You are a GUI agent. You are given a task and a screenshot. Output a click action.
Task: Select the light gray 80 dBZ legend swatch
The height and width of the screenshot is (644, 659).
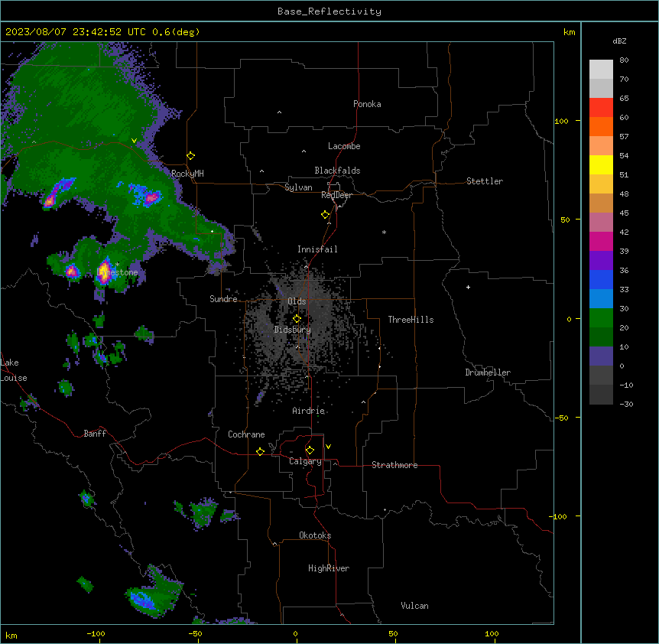pyautogui.click(x=601, y=70)
